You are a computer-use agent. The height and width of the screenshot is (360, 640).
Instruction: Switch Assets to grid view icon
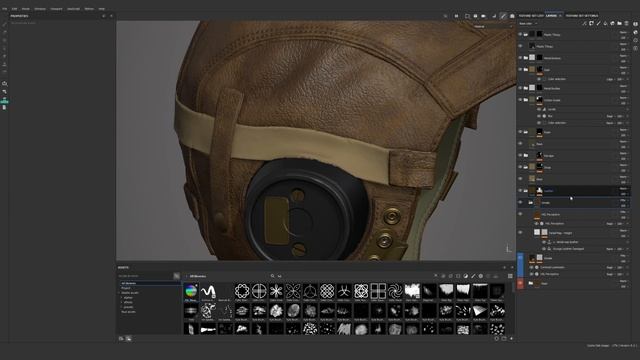point(510,276)
